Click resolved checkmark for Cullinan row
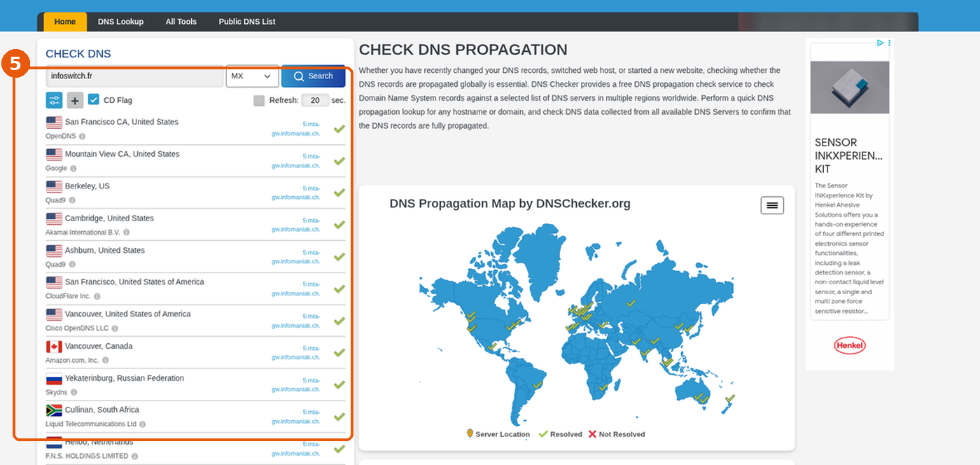 point(339,417)
